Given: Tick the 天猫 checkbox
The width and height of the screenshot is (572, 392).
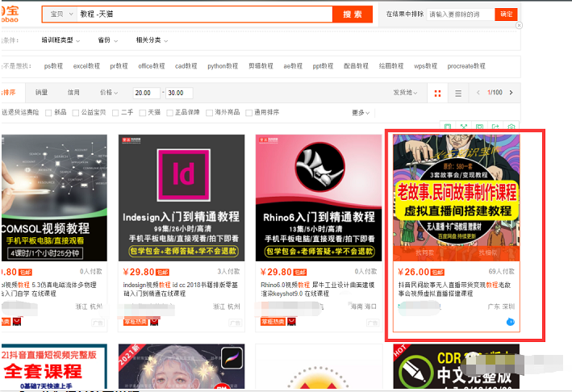Looking at the screenshot, I should 143,113.
